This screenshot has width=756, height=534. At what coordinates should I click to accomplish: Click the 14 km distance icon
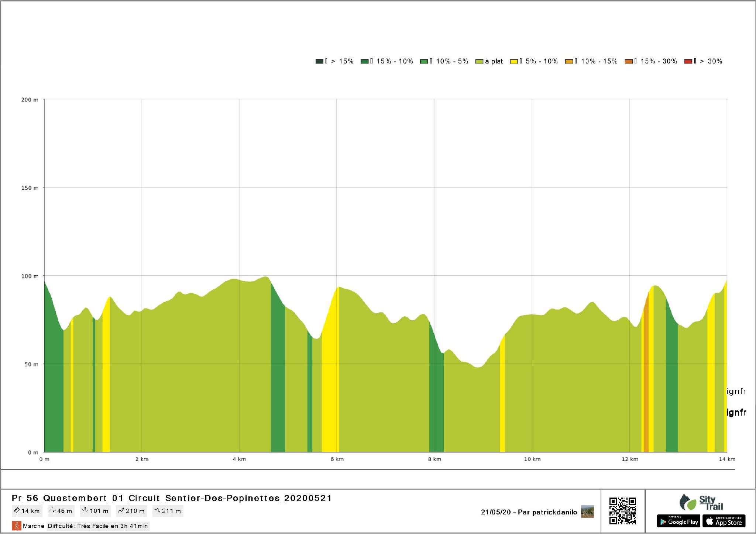pyautogui.click(x=17, y=511)
